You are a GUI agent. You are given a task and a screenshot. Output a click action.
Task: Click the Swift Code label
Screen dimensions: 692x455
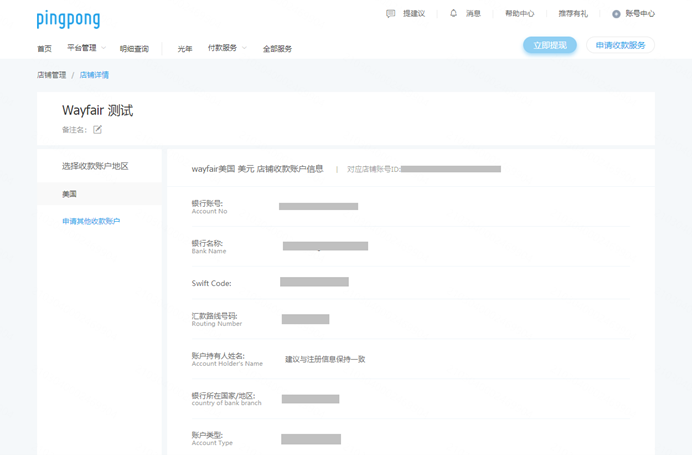[x=211, y=283]
